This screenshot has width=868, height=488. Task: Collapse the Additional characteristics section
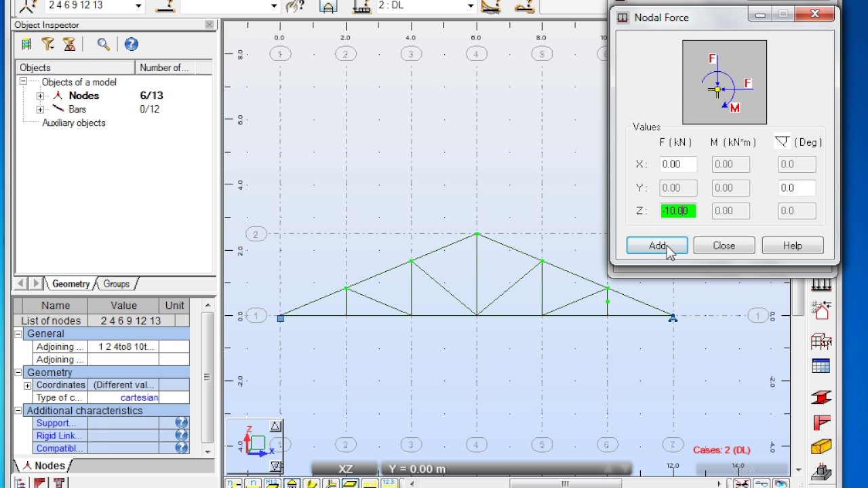coord(19,411)
